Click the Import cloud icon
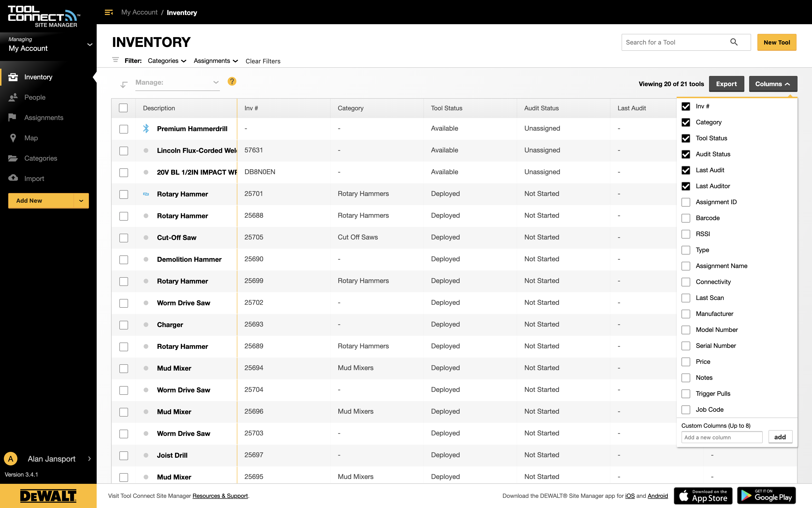 (13, 177)
